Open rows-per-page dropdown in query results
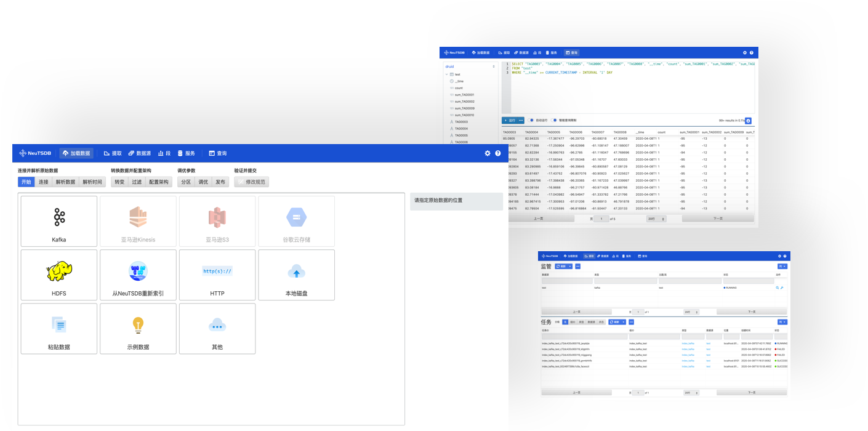 [656, 219]
